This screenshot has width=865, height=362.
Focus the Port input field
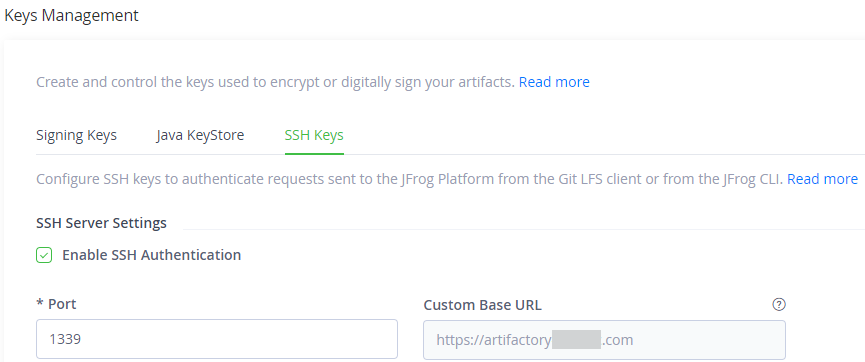[x=217, y=339]
